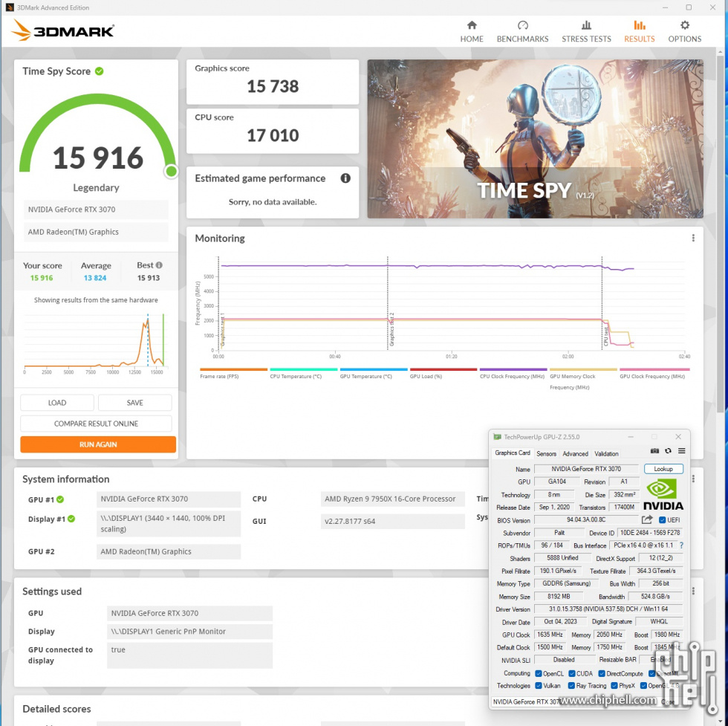
Task: Open the Results section
Action: coord(639,32)
